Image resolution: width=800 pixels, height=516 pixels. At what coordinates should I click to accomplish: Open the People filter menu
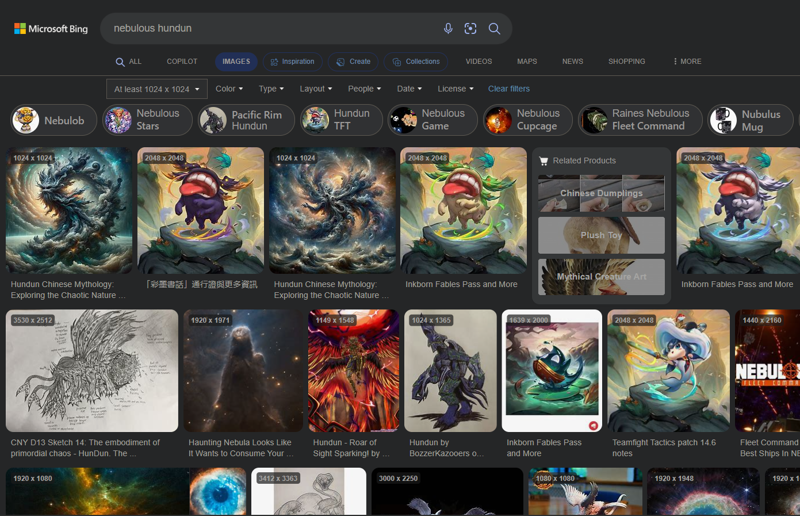[364, 89]
